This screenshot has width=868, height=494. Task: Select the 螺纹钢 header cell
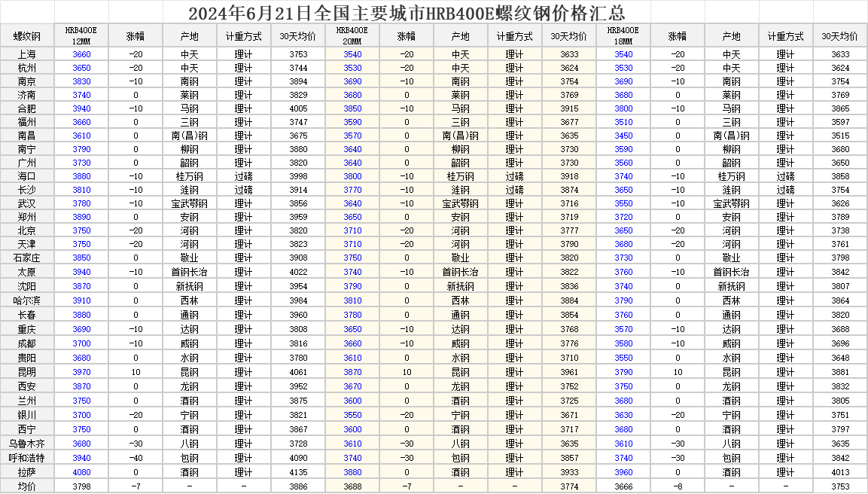coord(27,36)
